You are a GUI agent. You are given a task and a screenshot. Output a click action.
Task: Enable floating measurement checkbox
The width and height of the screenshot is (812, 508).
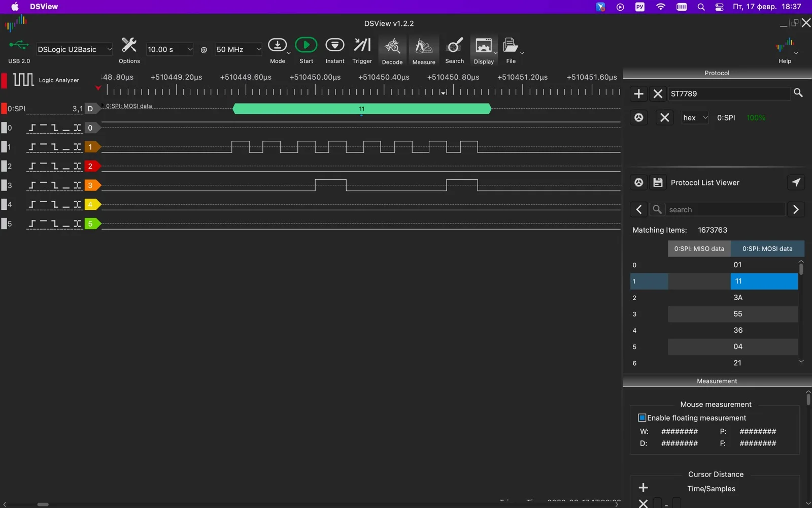tap(642, 418)
